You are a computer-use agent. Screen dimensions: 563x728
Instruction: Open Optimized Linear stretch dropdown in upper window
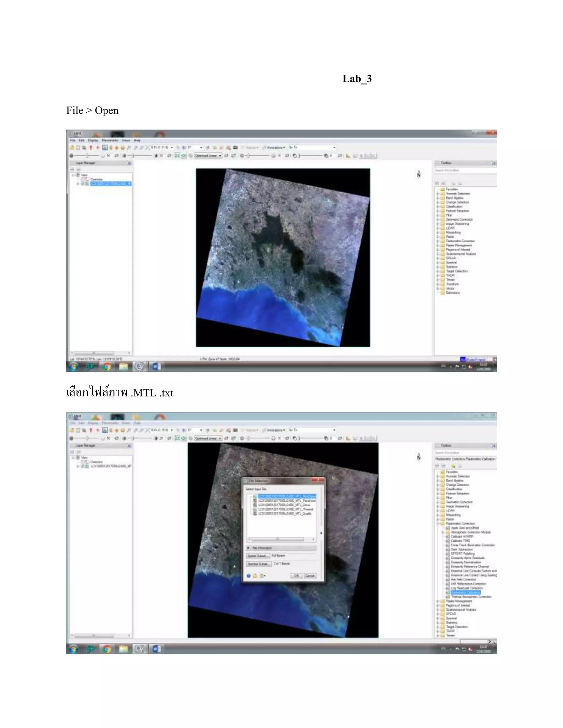click(x=208, y=156)
